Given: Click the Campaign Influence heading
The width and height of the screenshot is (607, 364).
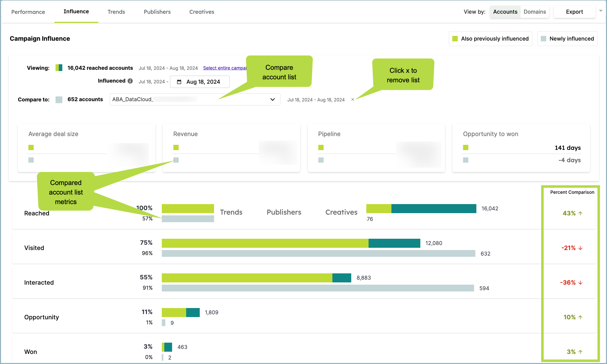Looking at the screenshot, I should point(40,39).
